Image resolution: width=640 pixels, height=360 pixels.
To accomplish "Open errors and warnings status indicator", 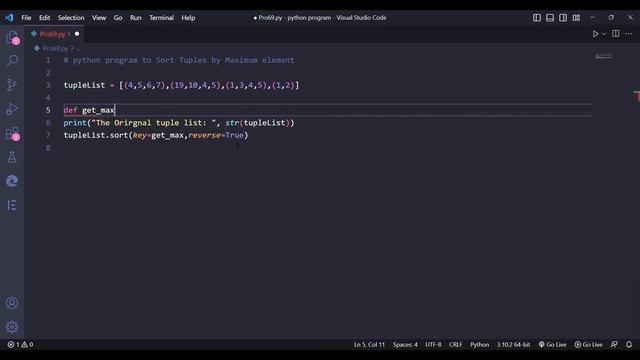I will coord(20,344).
